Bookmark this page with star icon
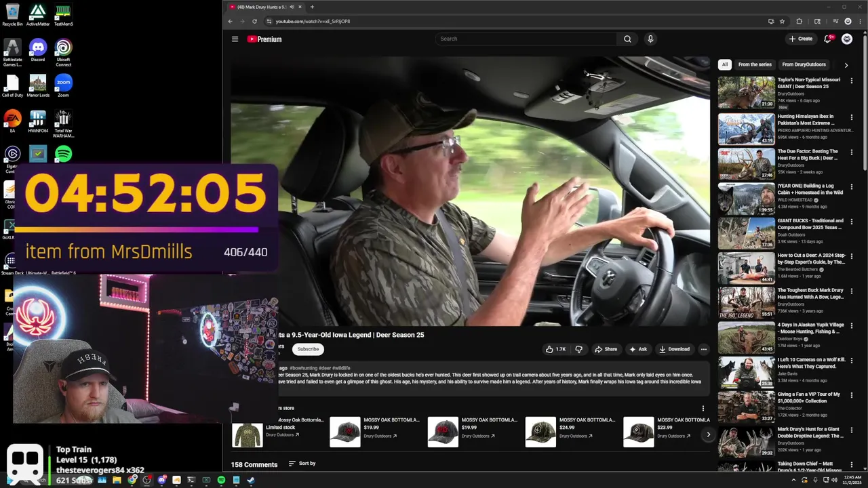868x488 pixels. click(782, 21)
